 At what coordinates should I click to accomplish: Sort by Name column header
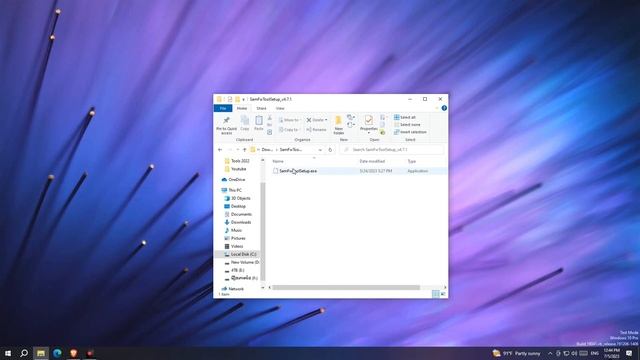[x=278, y=161]
